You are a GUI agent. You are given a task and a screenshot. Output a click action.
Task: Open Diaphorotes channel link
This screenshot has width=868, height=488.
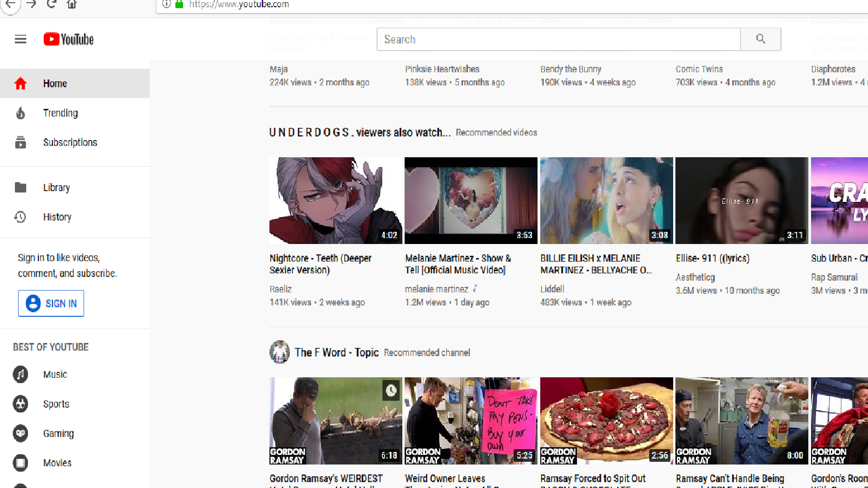(833, 69)
